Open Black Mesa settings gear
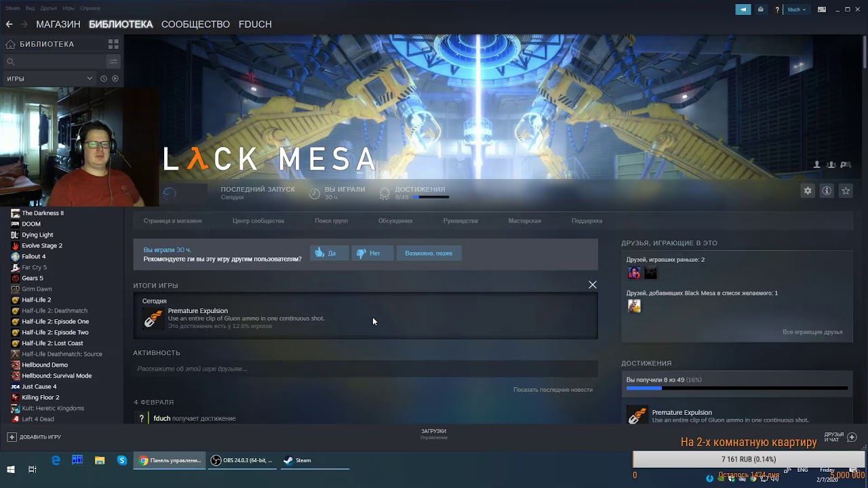This screenshot has height=488, width=868. 808,191
